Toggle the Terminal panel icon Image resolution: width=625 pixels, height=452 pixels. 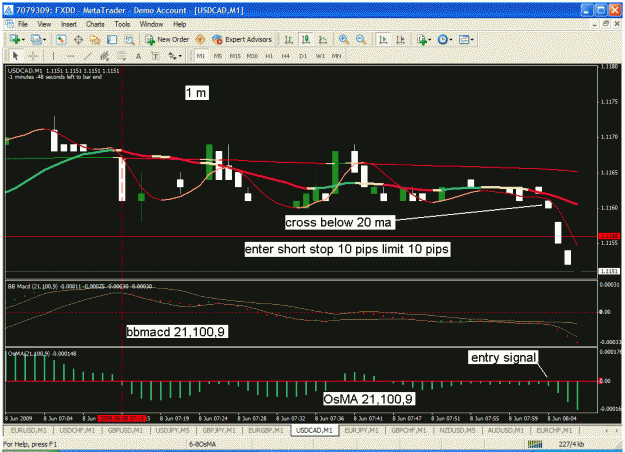tap(112, 39)
